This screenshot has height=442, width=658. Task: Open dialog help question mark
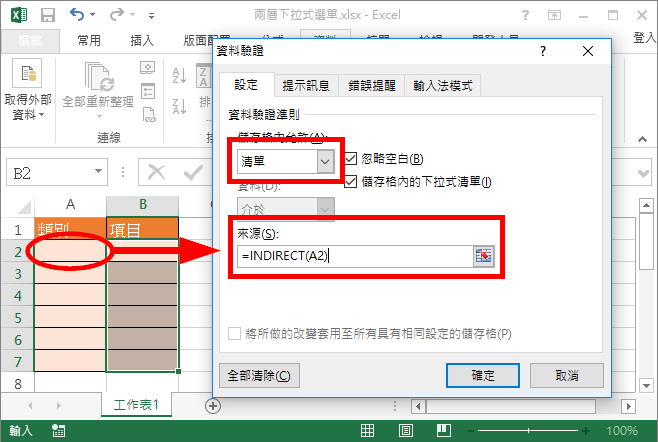pos(543,51)
